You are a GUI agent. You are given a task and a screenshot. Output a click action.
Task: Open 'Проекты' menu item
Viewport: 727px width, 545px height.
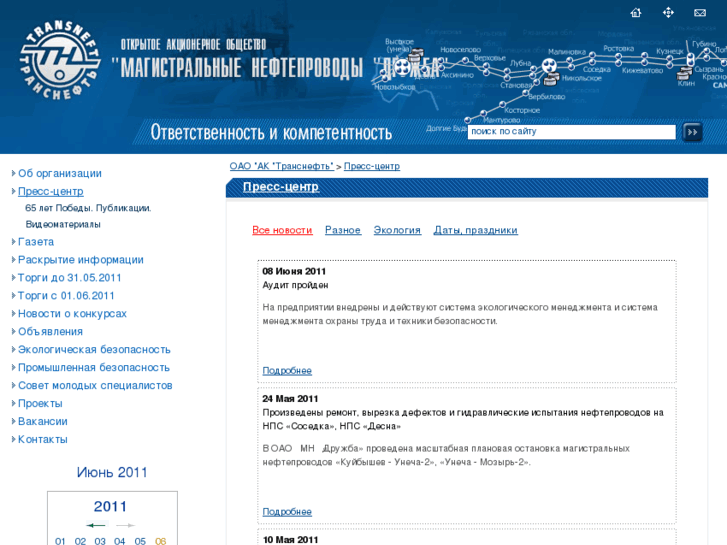point(40,404)
